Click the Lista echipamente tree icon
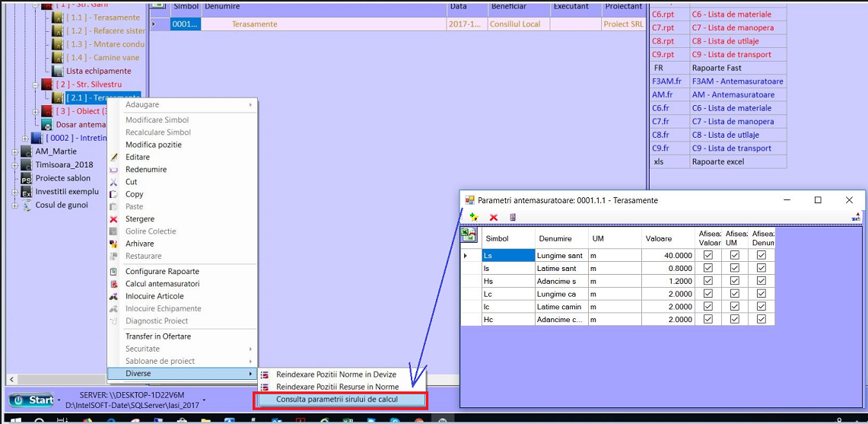The height and width of the screenshot is (424, 868). [58, 71]
